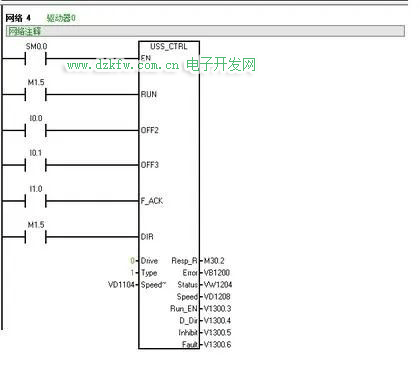
Task: Select the M30.2 Resp_R output operand
Action: (214, 261)
